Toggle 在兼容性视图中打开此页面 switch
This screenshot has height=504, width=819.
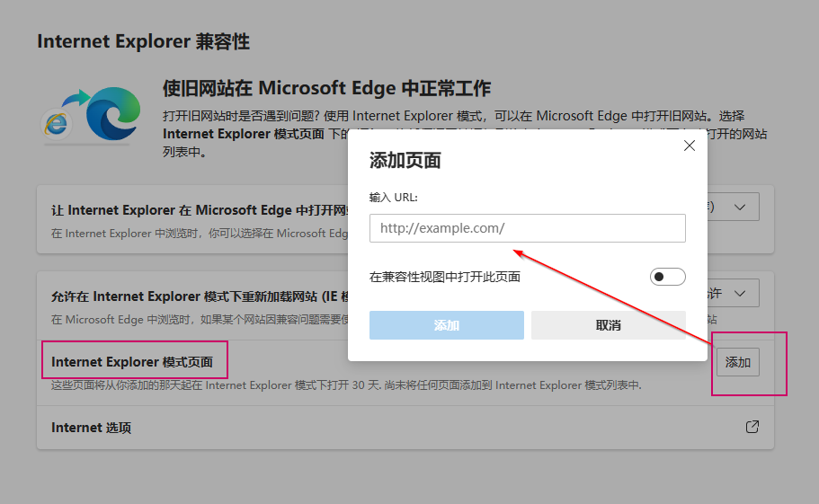pyautogui.click(x=668, y=277)
